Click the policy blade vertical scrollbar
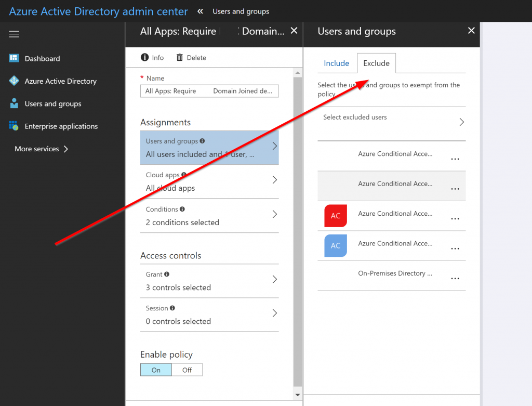The width and height of the screenshot is (532, 406). pyautogui.click(x=298, y=231)
